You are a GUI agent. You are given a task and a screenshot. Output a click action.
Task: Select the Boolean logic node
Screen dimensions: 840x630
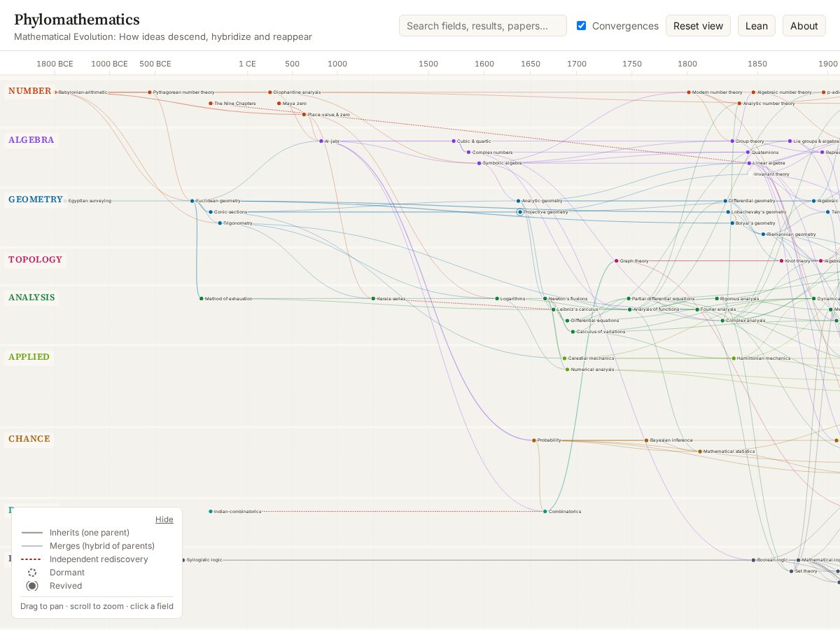tap(754, 560)
